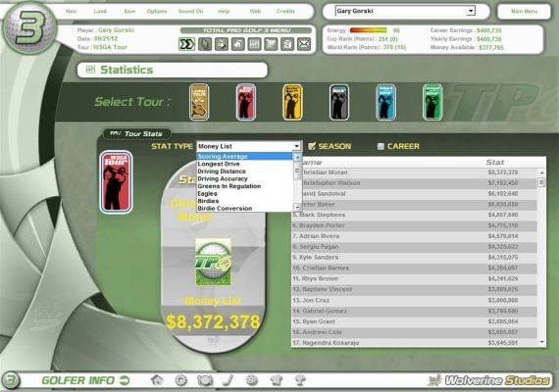Select the Mark Stephens row
559x392 pixels.
pyautogui.click(x=415, y=215)
